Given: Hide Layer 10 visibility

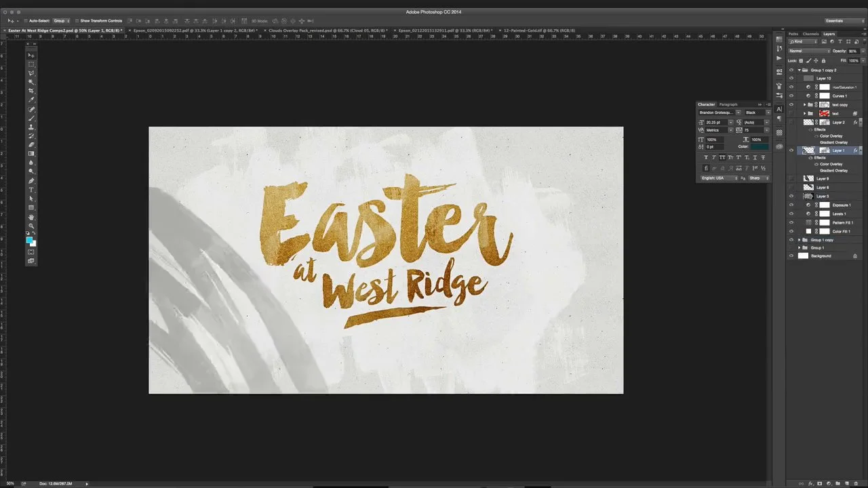Looking at the screenshot, I should pyautogui.click(x=791, y=79).
